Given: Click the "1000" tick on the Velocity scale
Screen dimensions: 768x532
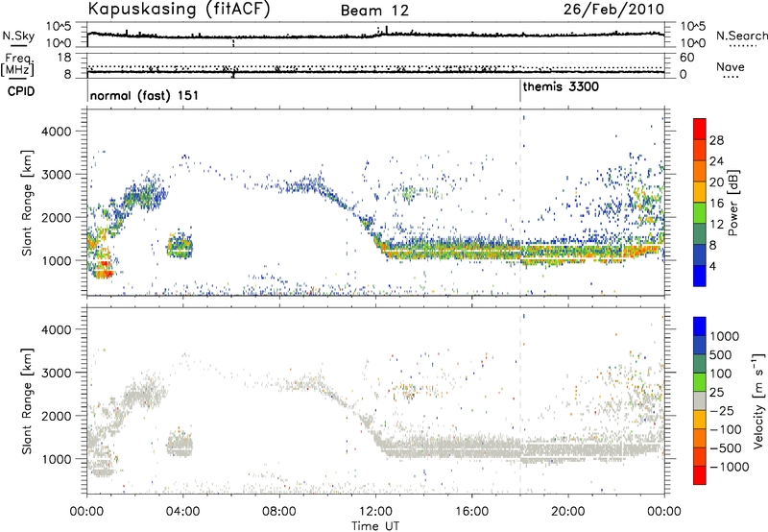Looking at the screenshot, I should click(724, 336).
